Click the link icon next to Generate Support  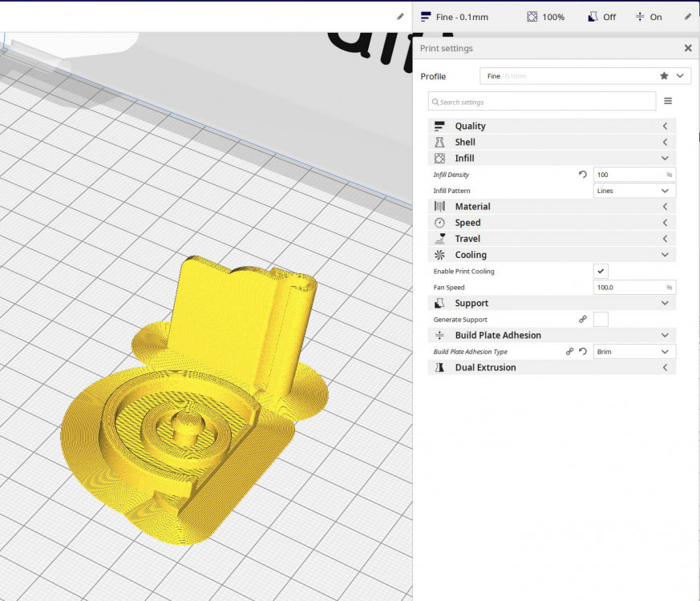click(x=583, y=319)
